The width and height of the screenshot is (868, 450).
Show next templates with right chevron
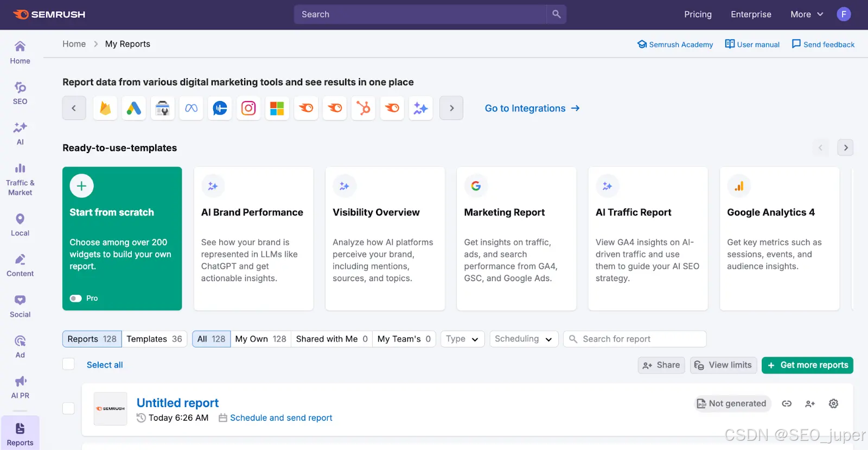(846, 148)
